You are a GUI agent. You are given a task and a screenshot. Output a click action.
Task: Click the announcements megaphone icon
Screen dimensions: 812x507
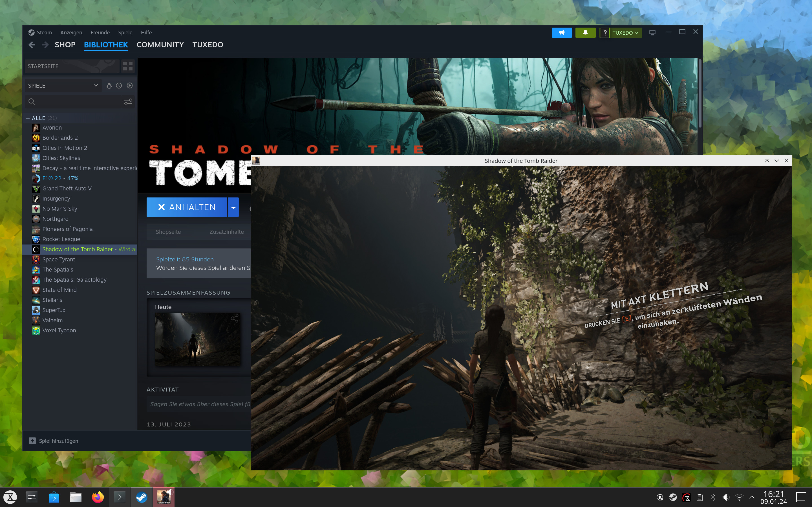[x=562, y=32]
